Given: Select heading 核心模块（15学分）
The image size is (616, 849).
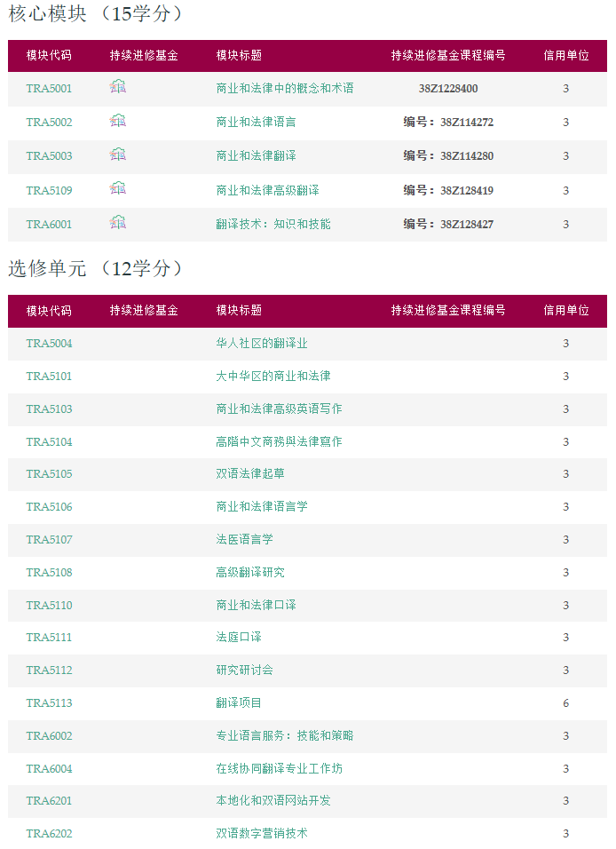Looking at the screenshot, I should pyautogui.click(x=95, y=13).
